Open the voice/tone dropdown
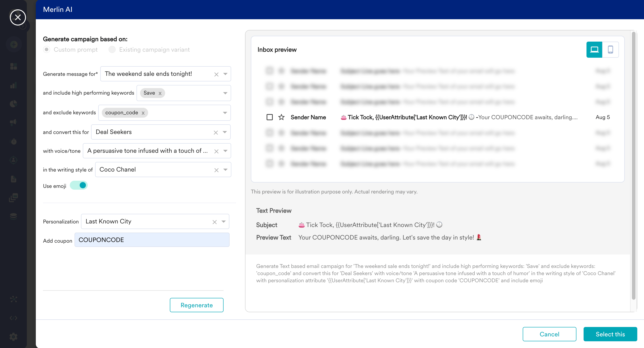The height and width of the screenshot is (348, 644). point(225,151)
